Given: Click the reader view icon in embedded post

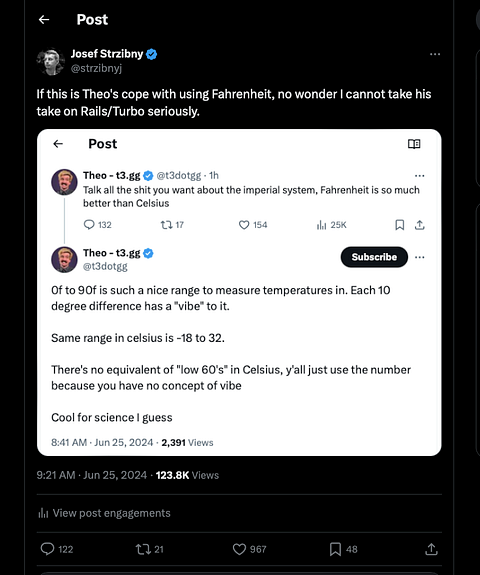Looking at the screenshot, I should [x=414, y=144].
